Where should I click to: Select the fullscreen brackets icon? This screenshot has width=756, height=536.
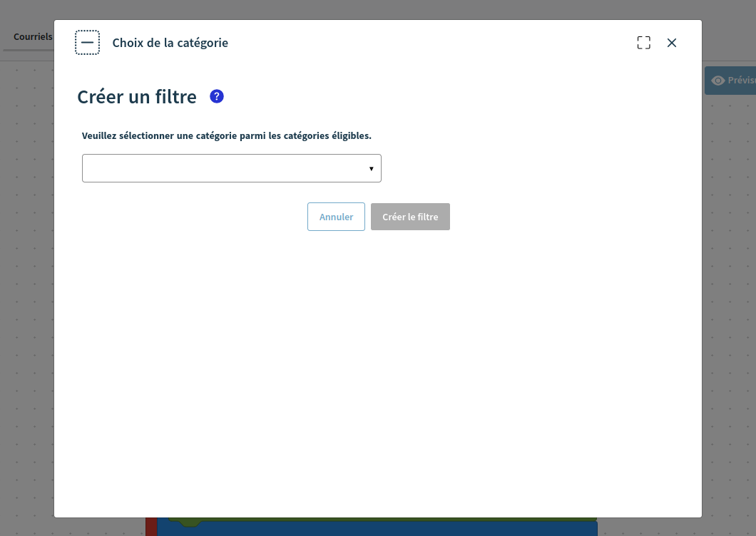[643, 42]
